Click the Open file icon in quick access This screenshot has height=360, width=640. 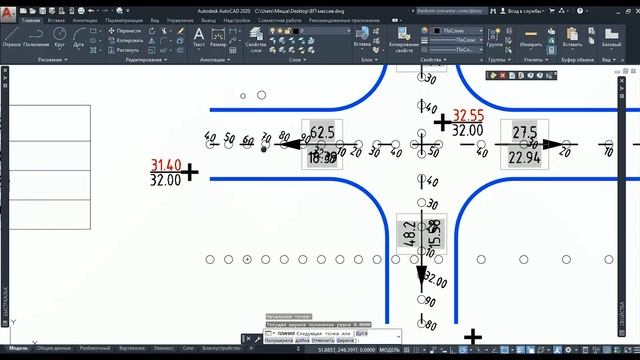point(33,11)
